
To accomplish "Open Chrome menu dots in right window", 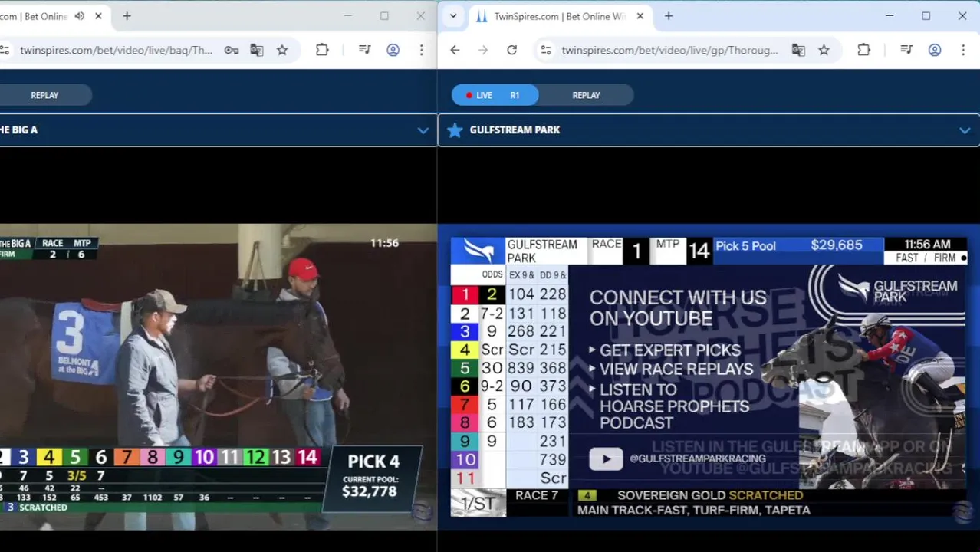I will coord(962,50).
